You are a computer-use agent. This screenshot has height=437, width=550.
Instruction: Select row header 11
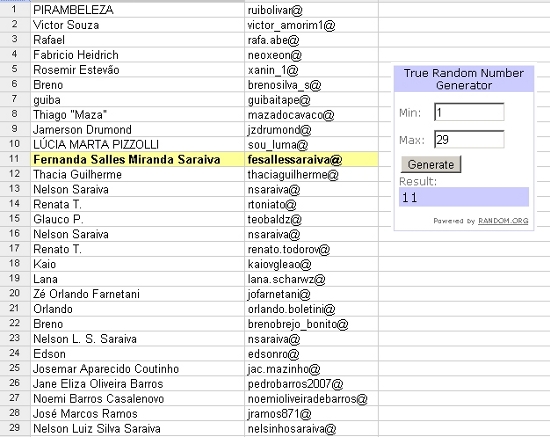(15, 159)
